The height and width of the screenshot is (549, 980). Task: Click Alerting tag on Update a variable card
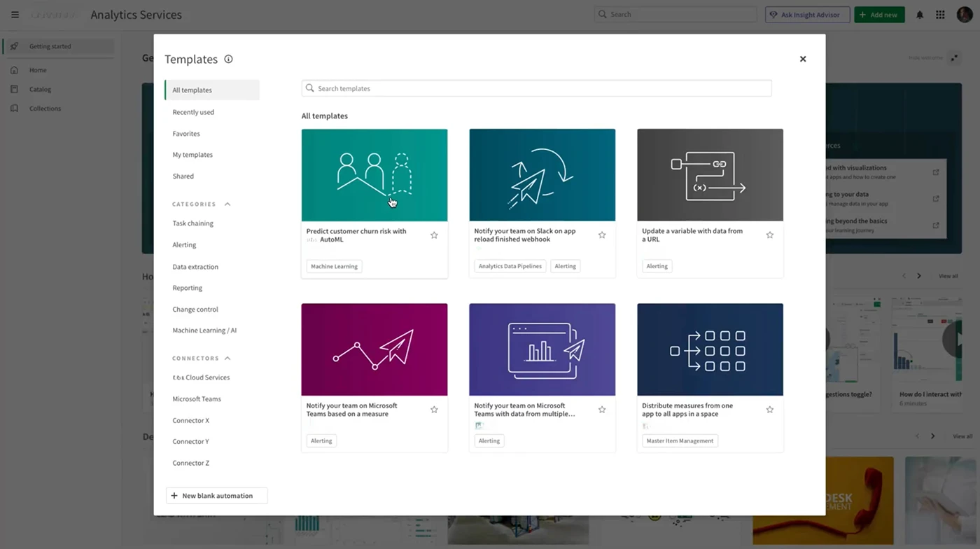pyautogui.click(x=657, y=266)
